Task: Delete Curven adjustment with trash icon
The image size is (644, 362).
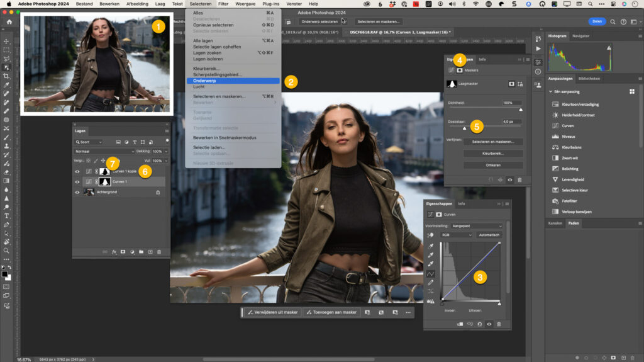Action: tap(499, 324)
